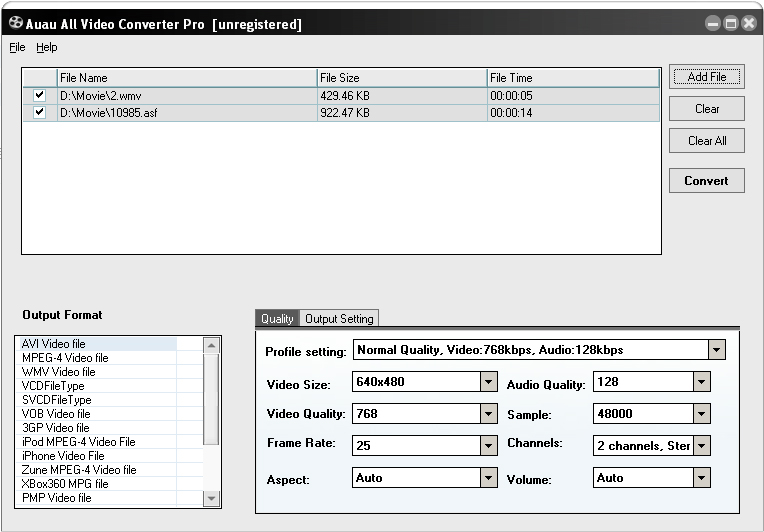Image resolution: width=764 pixels, height=532 pixels.
Task: Expand the Audio Quality dropdown
Action: [x=702, y=382]
